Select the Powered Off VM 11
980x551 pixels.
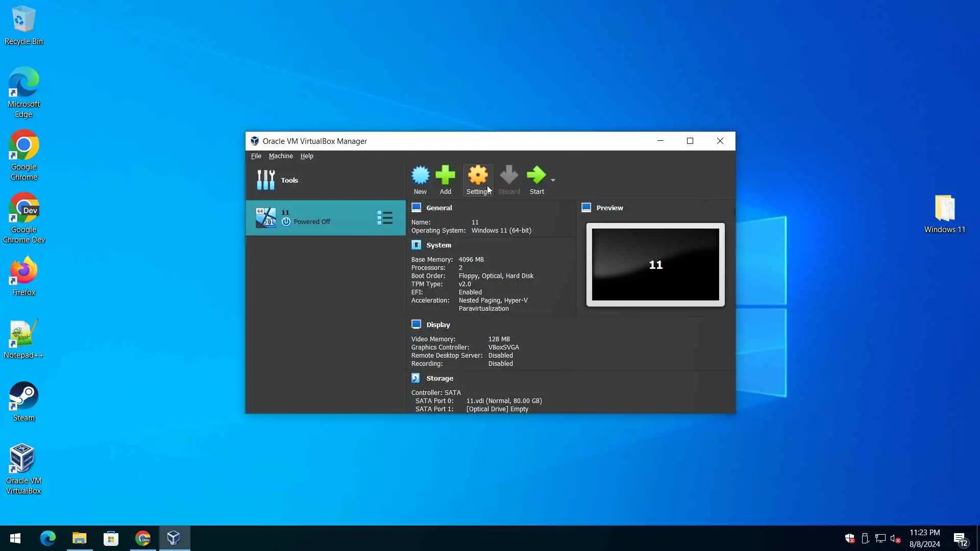(x=311, y=218)
